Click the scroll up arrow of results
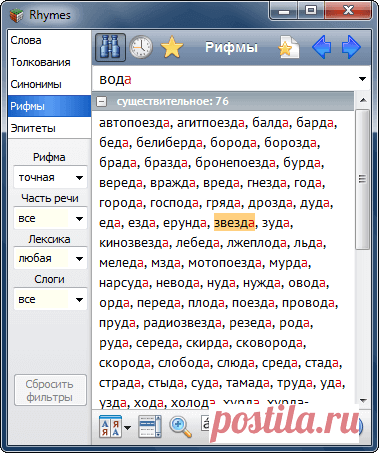379x453 pixels. (363, 100)
